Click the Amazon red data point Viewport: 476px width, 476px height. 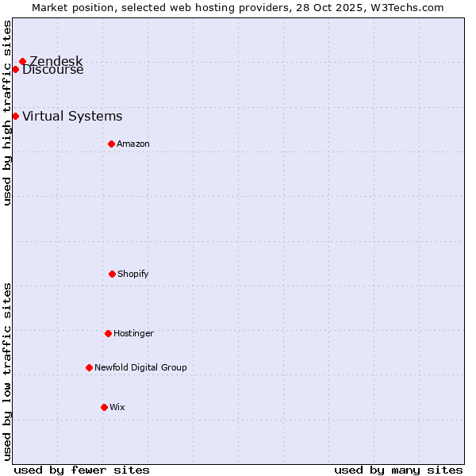111,144
